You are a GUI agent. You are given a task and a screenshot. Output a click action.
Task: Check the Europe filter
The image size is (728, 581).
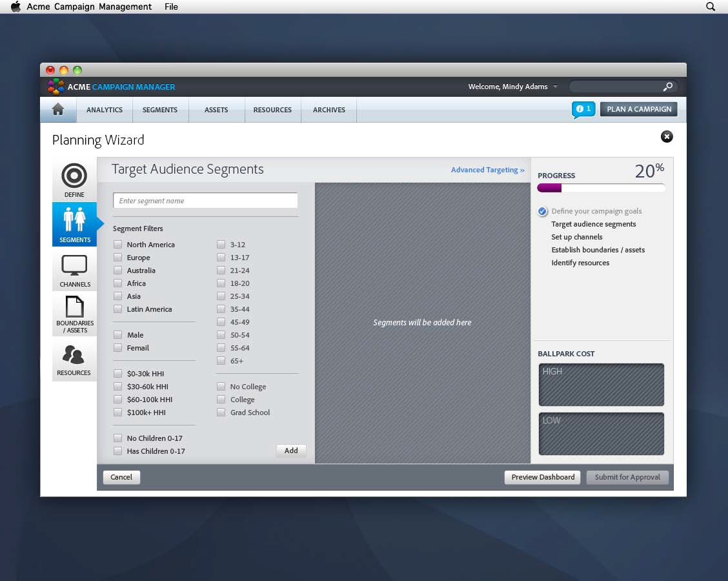pyautogui.click(x=118, y=258)
